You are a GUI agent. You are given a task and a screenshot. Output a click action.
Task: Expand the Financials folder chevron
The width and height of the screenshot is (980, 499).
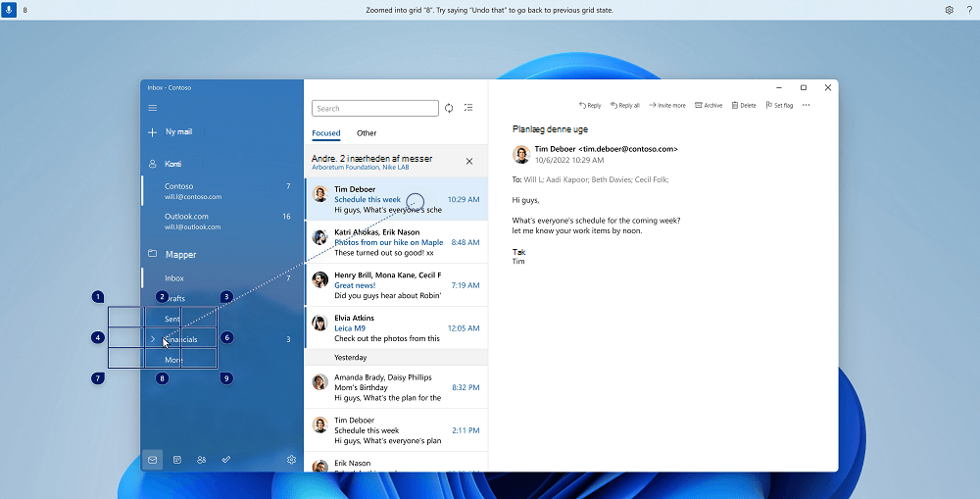coord(153,339)
